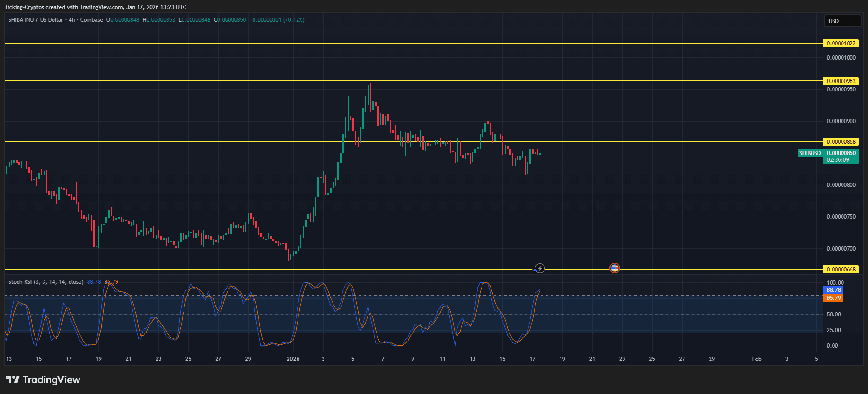Click the current price 0.00000850 countdown label
The height and width of the screenshot is (394, 868).
coord(841,157)
